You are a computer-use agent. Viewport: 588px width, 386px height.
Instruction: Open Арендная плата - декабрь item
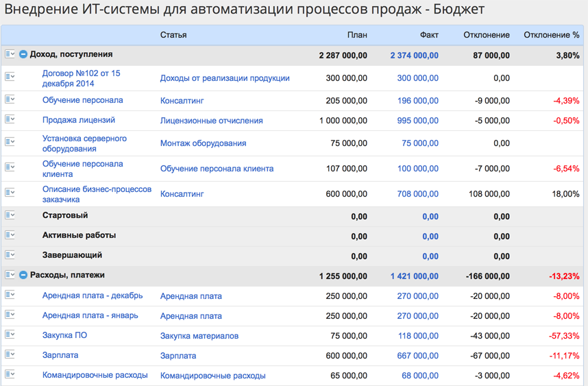[93, 295]
